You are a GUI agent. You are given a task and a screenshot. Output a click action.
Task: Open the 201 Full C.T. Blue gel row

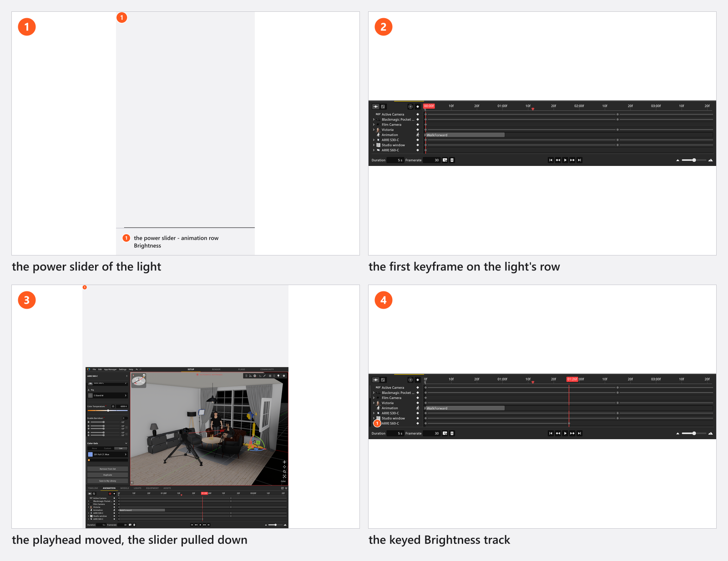(108, 454)
